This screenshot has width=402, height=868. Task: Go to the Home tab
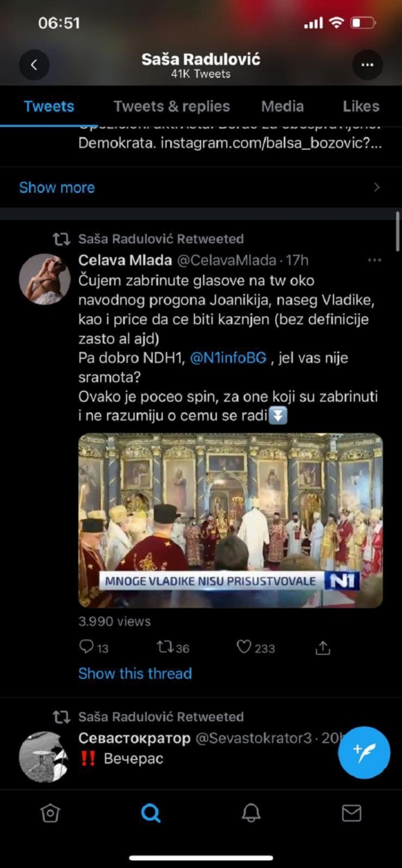(x=50, y=813)
